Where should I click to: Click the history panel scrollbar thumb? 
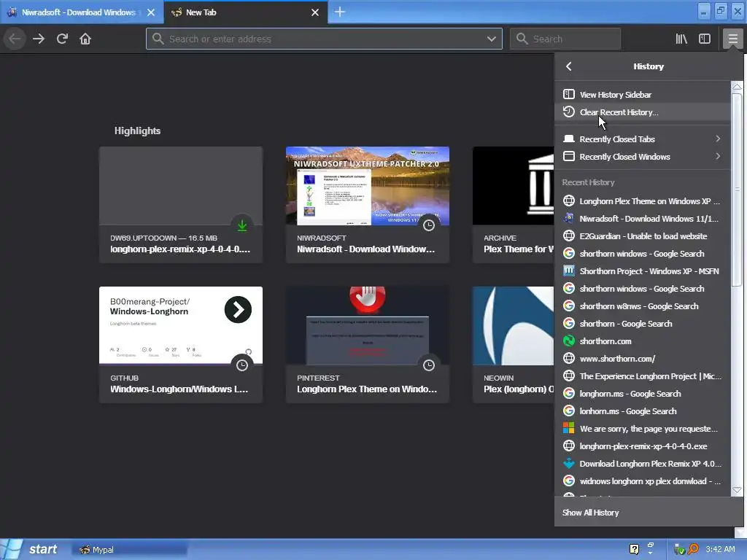click(x=737, y=190)
